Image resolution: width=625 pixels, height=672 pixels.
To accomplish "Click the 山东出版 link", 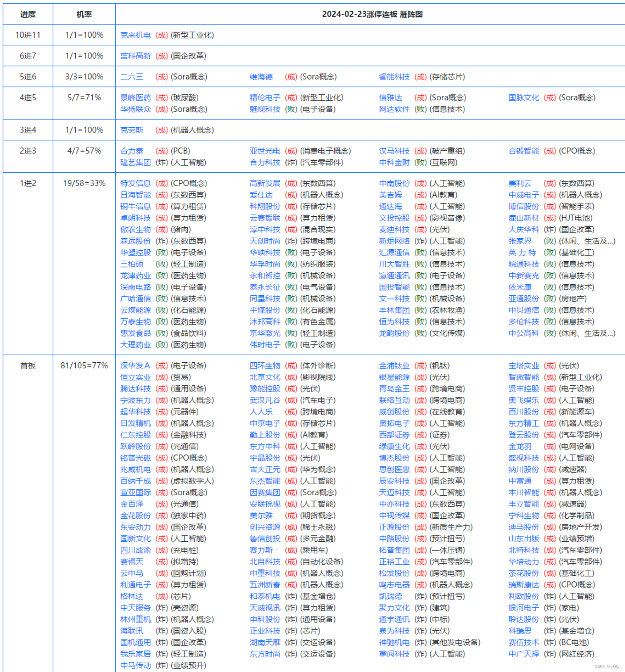I will 524,539.
